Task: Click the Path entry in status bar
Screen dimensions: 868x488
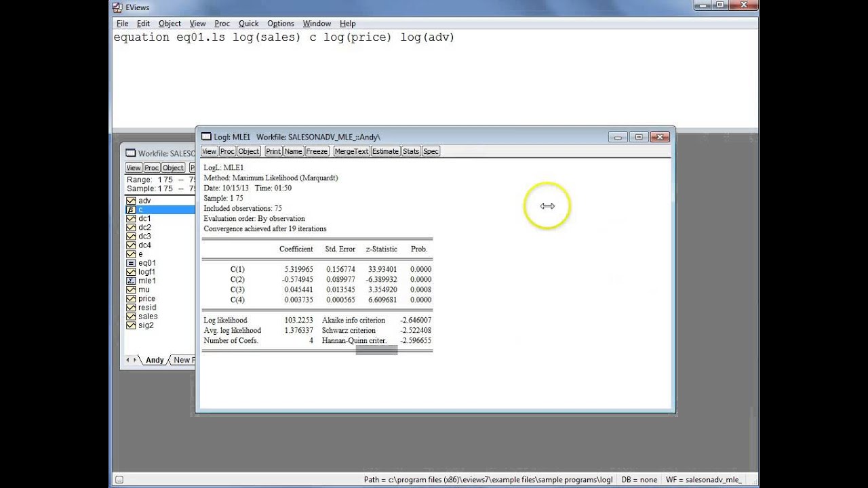Action: point(488,480)
